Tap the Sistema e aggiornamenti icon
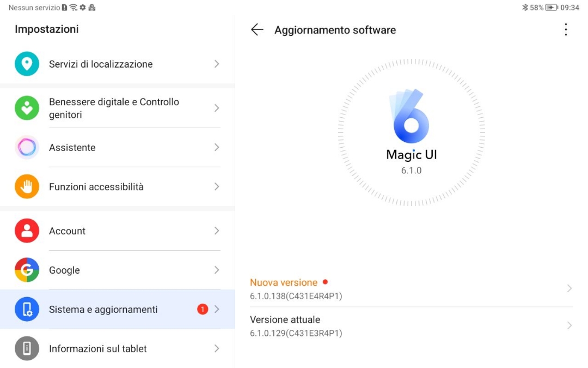Image resolution: width=588 pixels, height=368 pixels. coord(27,309)
